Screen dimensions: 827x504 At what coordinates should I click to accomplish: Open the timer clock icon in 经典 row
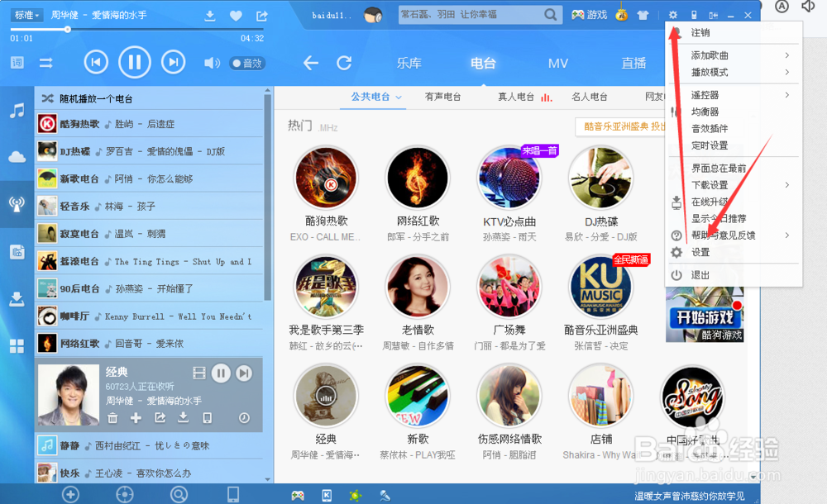(x=244, y=418)
